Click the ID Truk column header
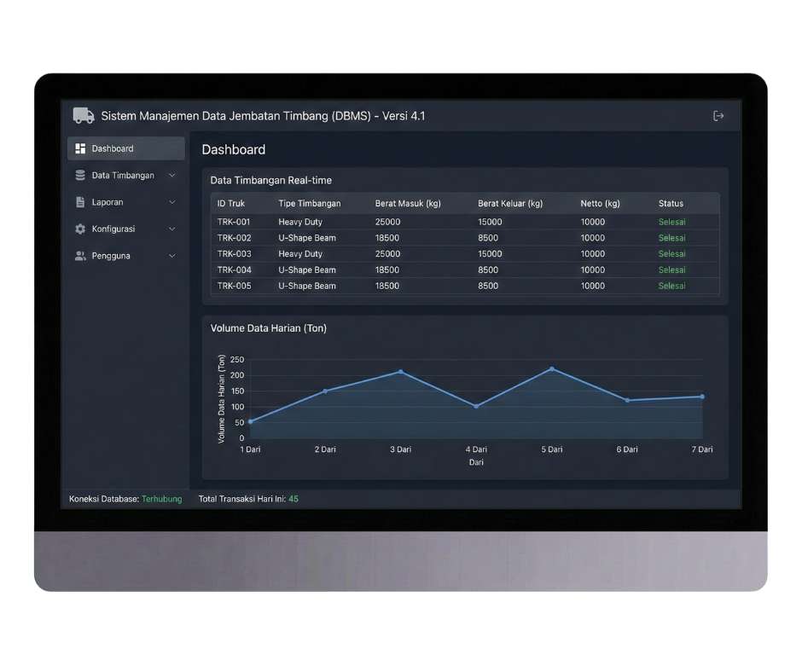Screen dimensions: 802x672 click(231, 204)
